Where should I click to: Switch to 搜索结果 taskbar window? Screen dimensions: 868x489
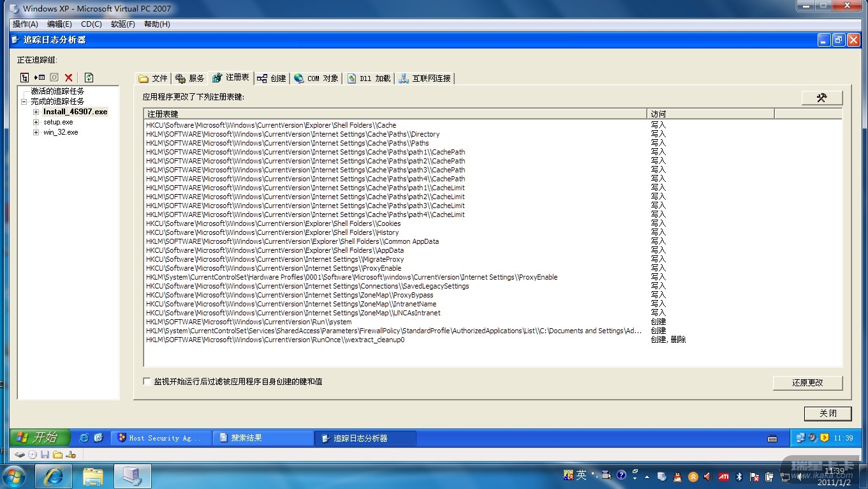pyautogui.click(x=262, y=438)
